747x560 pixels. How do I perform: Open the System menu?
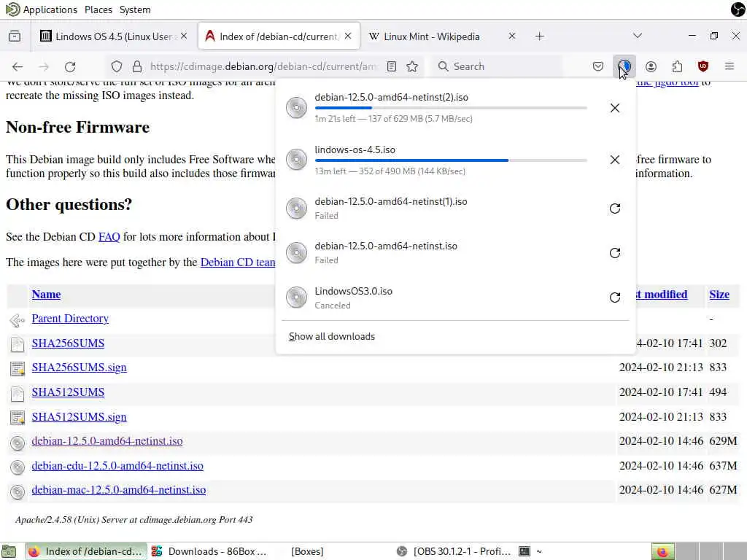pos(135,9)
